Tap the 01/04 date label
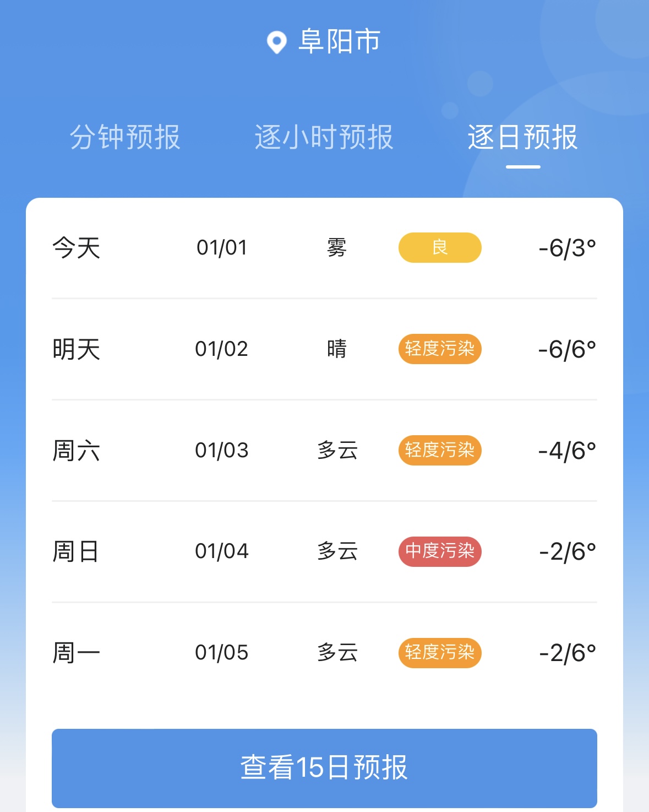This screenshot has width=649, height=812. (222, 551)
